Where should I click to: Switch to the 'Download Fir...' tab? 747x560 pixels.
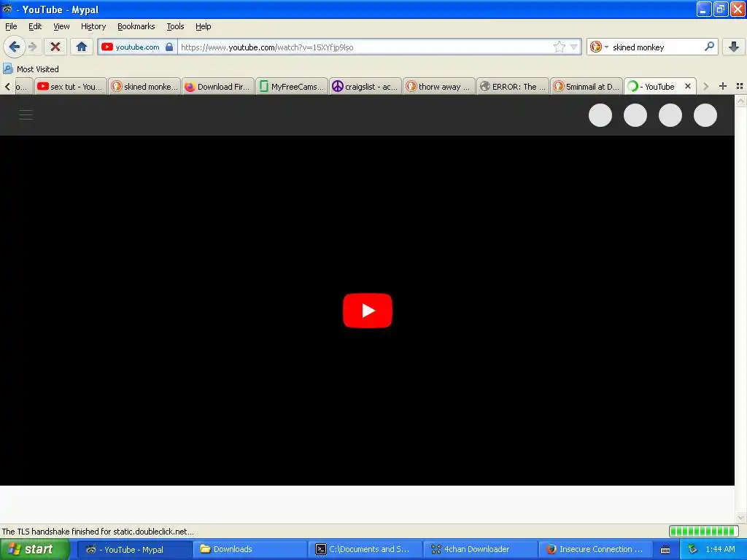[x=217, y=87]
